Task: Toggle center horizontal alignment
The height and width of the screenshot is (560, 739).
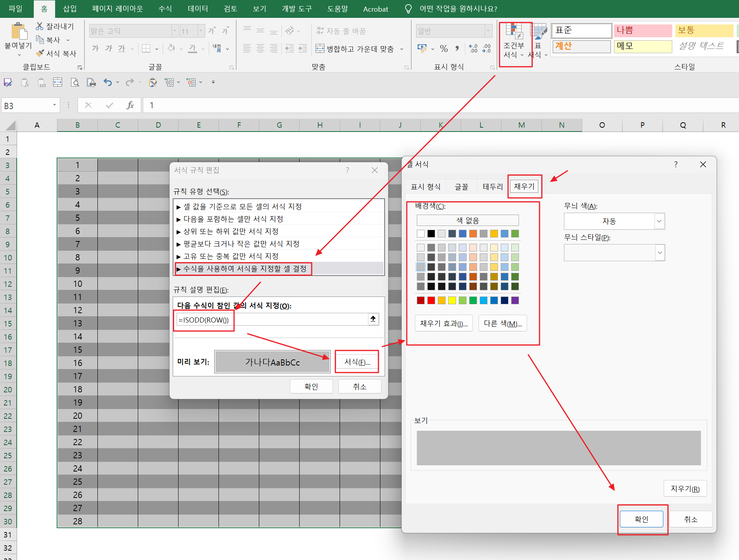Action: [260, 49]
